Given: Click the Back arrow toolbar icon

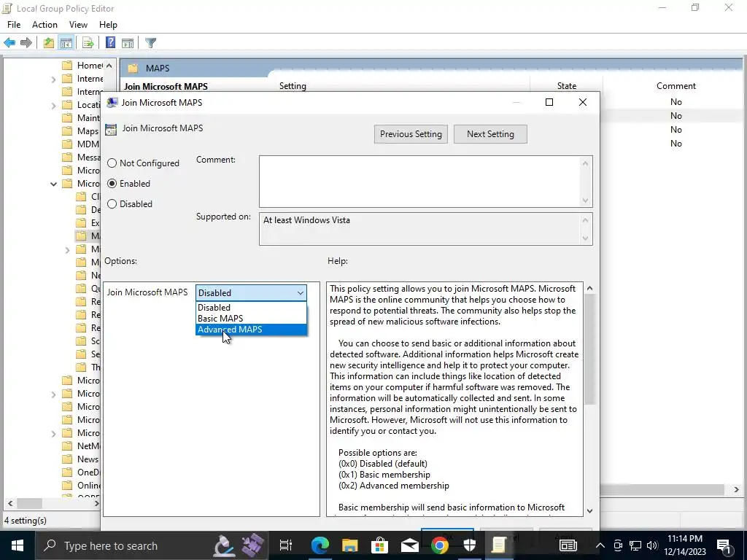Looking at the screenshot, I should click(9, 43).
